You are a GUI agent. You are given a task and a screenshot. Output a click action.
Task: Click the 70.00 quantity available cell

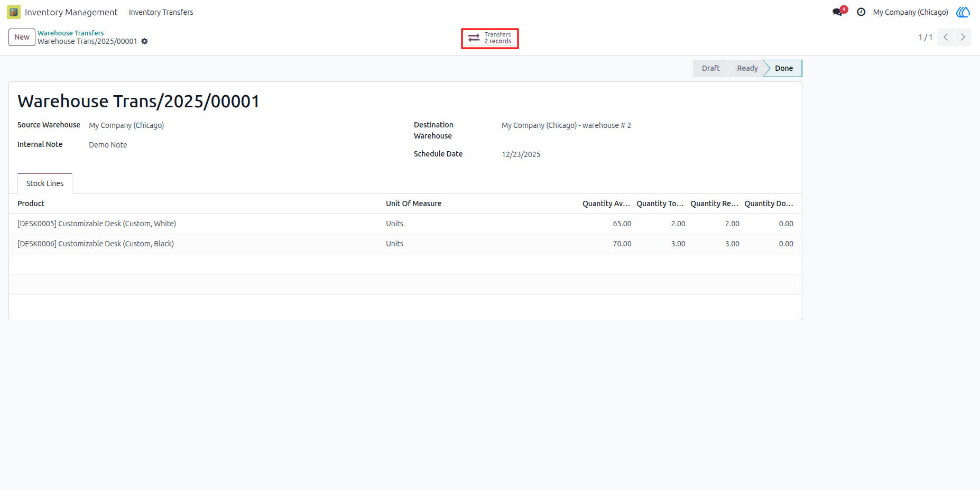pos(622,244)
